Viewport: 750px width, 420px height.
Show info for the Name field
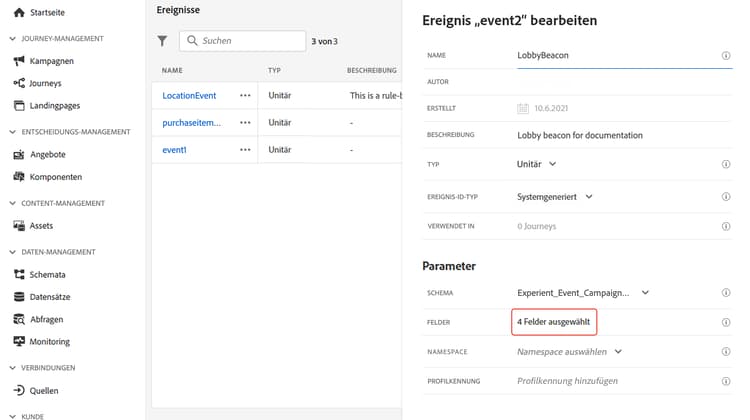[x=726, y=55]
